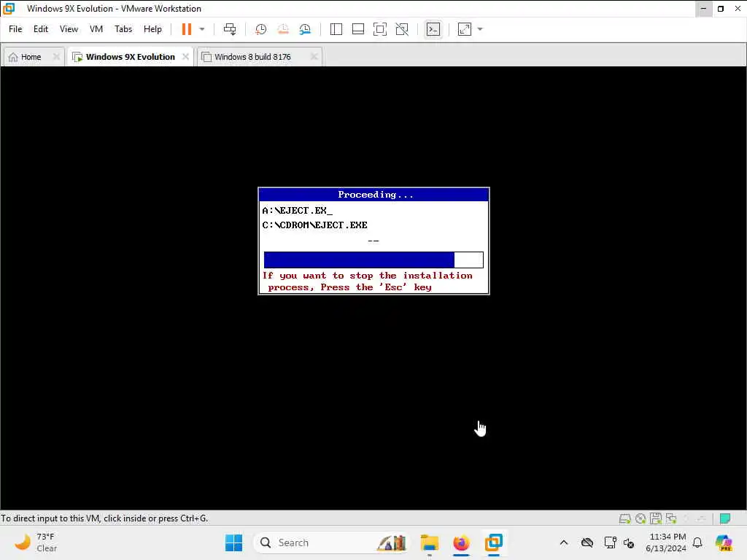Click the network adapter status icon
This screenshot has height=560, width=747.
(671, 518)
